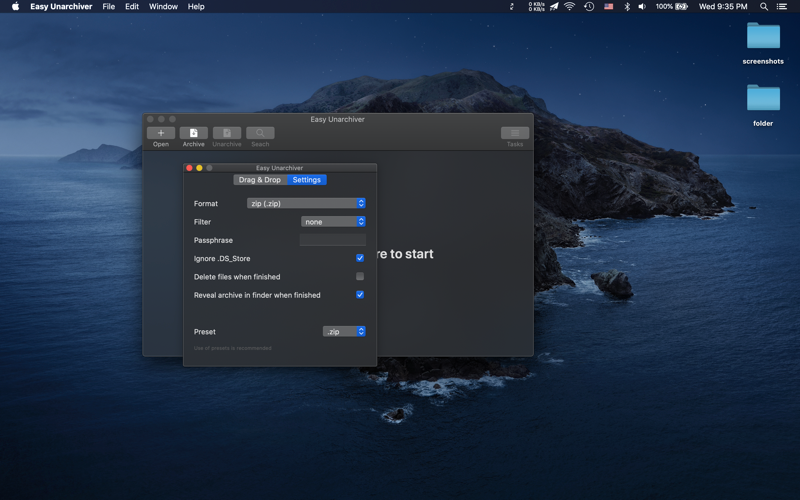The image size is (800, 500).
Task: Click the Preset label
Action: tap(205, 332)
